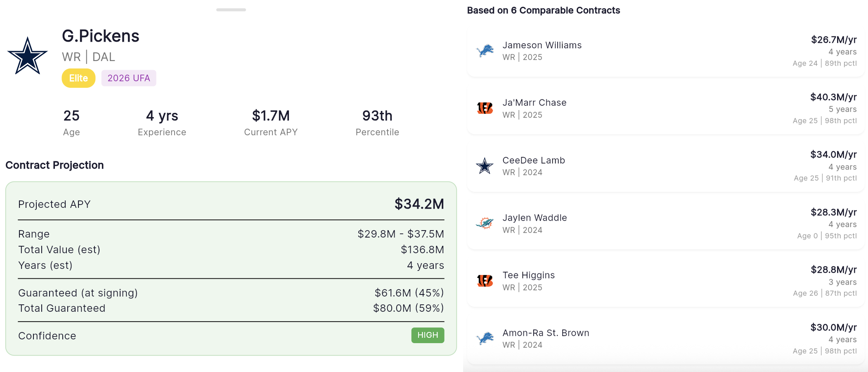Open Jaylen Waddle $28.3M/yr contract card

pos(666,224)
